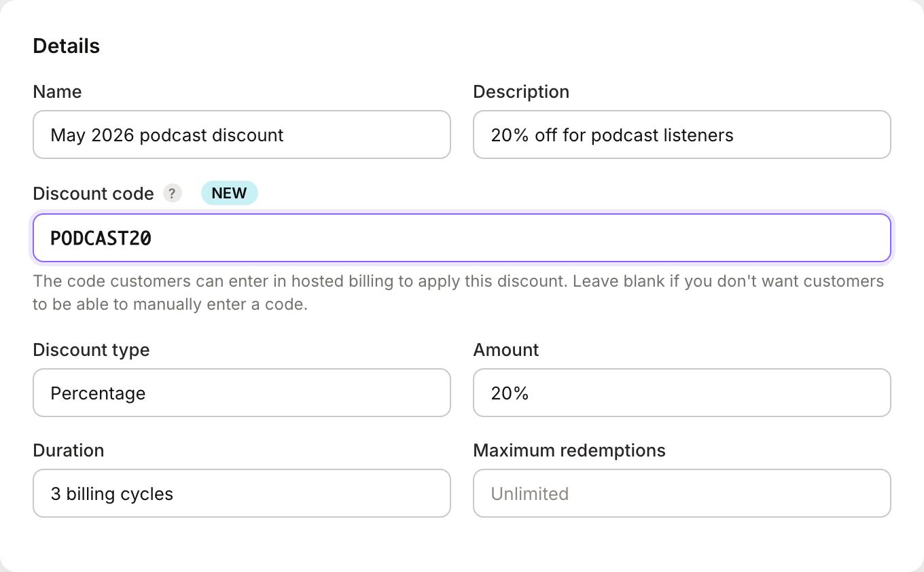Click the helper text below the discount code
The width and height of the screenshot is (924, 572).
pos(458,292)
